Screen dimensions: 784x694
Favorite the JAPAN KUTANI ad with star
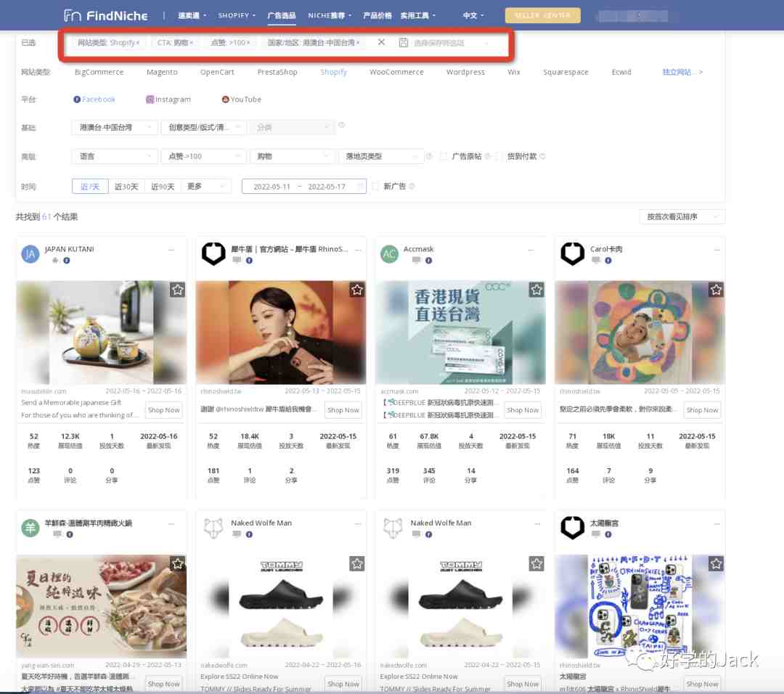point(178,290)
